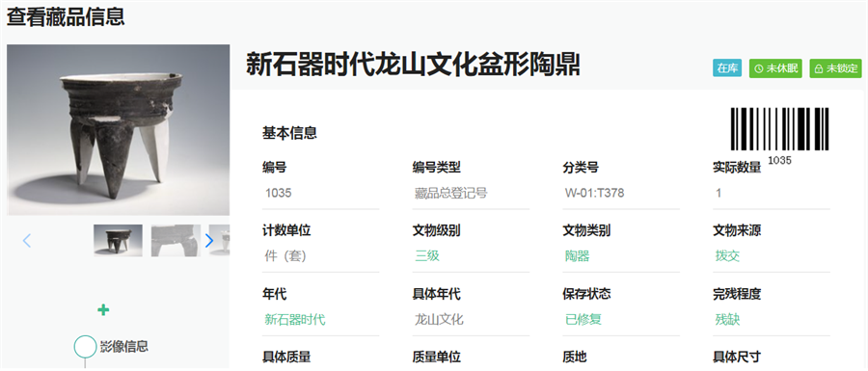Select the 影像信息 section label
The image size is (868, 371).
(x=124, y=347)
